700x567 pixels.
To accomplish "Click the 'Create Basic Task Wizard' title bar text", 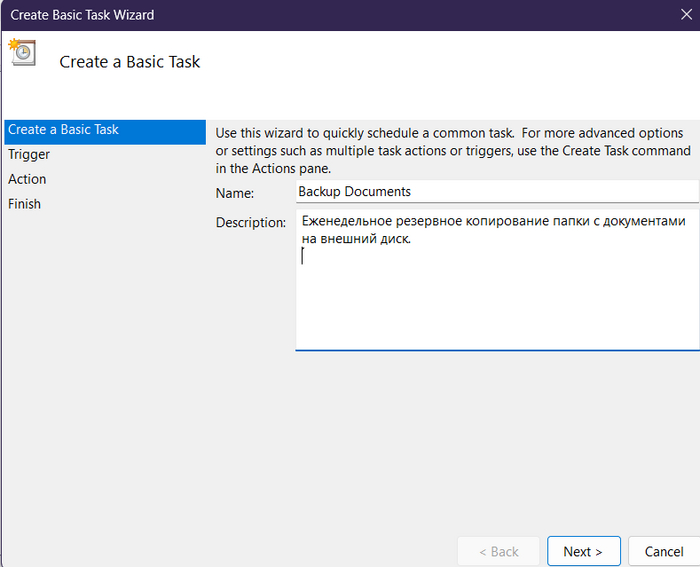I will point(82,15).
